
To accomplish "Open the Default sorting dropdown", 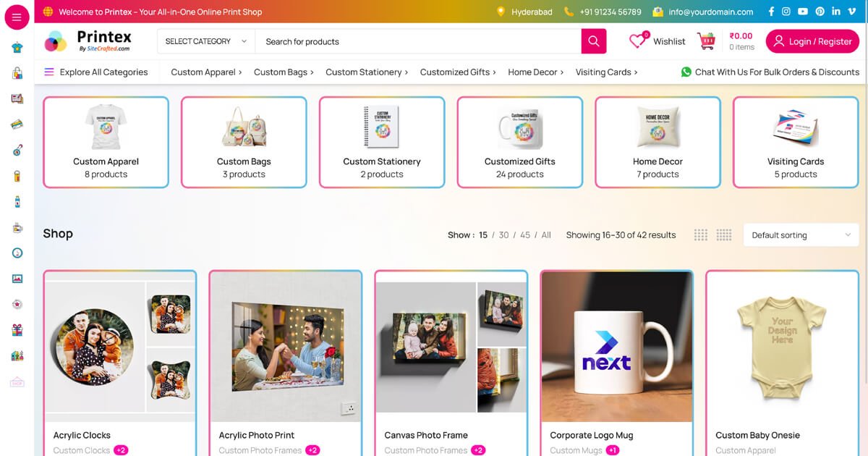I will point(801,235).
